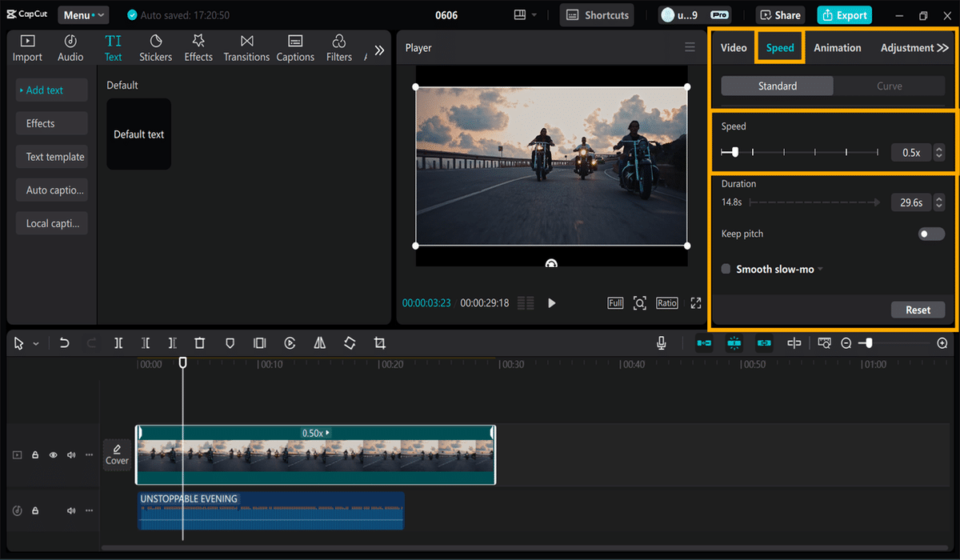Click the Freeze frame icon
960x560 pixels.
pyautogui.click(x=259, y=343)
